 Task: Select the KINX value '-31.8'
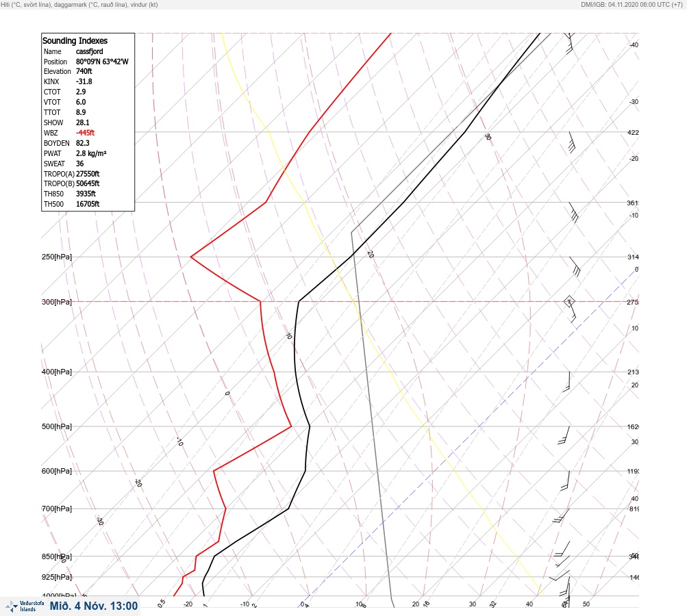pos(84,81)
